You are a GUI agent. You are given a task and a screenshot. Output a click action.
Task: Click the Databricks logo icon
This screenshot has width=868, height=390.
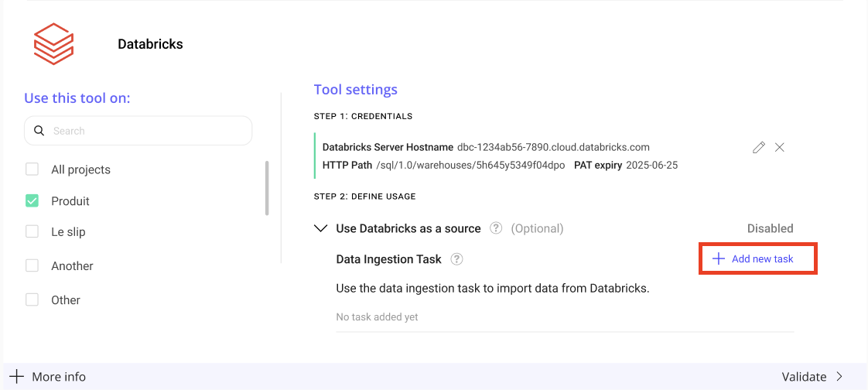[53, 44]
